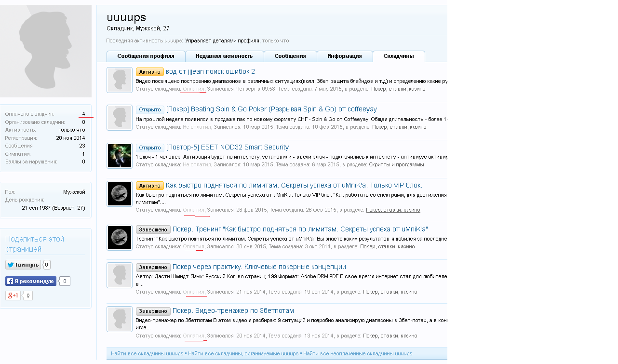The width and height of the screenshot is (618, 364).
Task: Click the Активно badge on VIP блок thread
Action: tap(149, 186)
